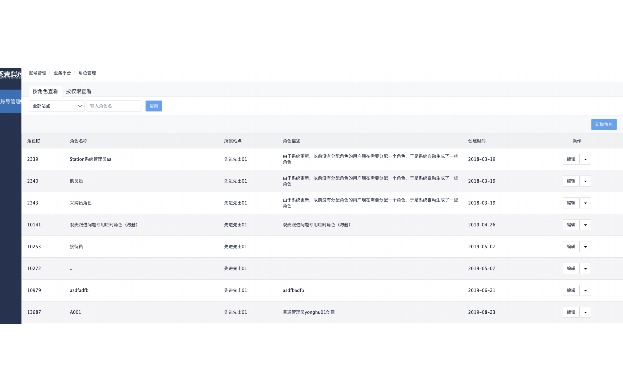
Task: Click the edit button for role 2240
Action: [571, 181]
